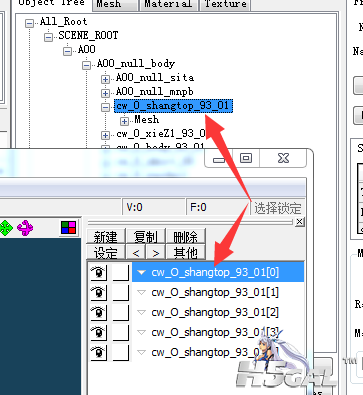Click the magenta four-arrow transform icon
This screenshot has height=395, width=363.
coord(25,228)
